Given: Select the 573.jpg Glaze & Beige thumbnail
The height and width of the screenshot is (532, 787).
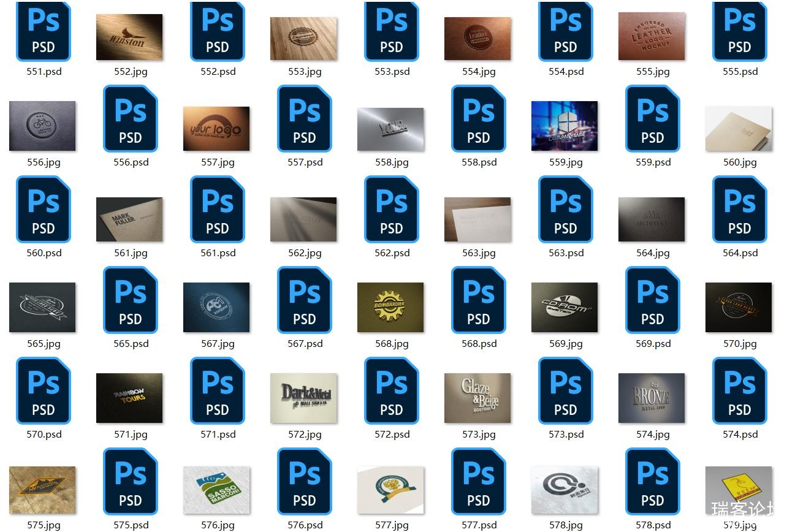Looking at the screenshot, I should (x=477, y=398).
